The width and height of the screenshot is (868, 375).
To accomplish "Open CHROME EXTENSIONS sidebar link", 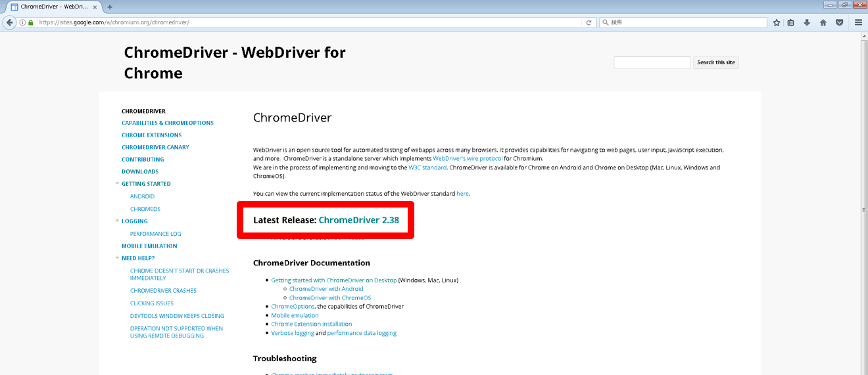I will (x=151, y=135).
